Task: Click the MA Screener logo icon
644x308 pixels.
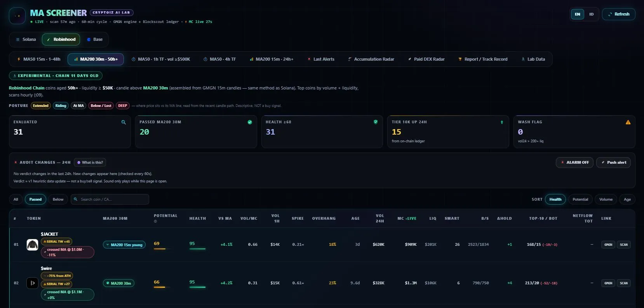Action: (x=17, y=16)
